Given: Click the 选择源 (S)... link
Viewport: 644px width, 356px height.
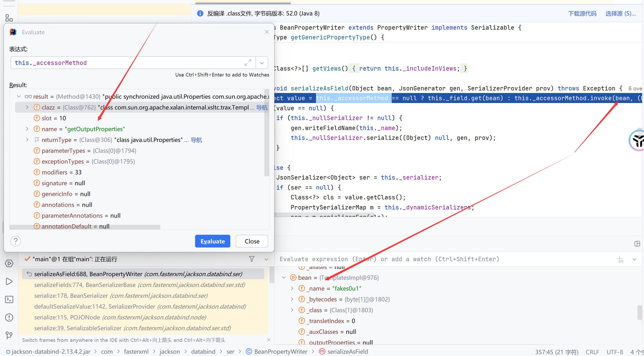Looking at the screenshot, I should [x=620, y=13].
